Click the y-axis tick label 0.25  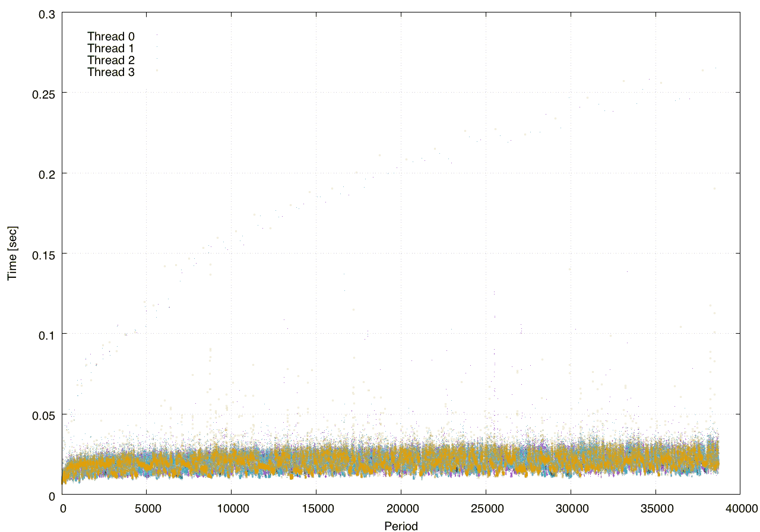pos(45,93)
